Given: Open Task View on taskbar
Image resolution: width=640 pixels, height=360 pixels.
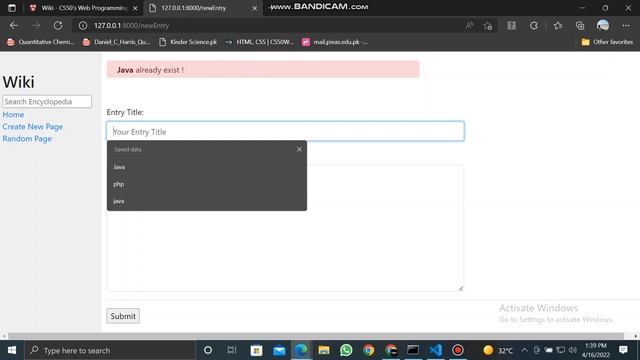Looking at the screenshot, I should [232, 350].
